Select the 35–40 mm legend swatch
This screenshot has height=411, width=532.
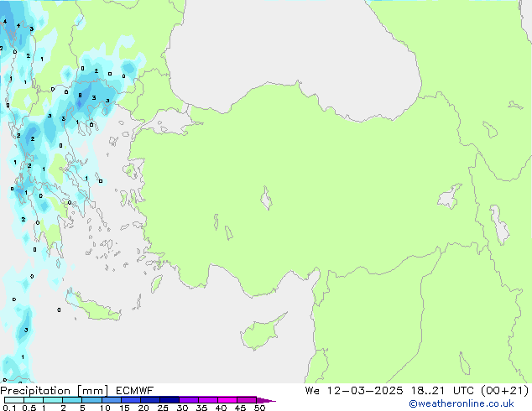(x=208, y=400)
